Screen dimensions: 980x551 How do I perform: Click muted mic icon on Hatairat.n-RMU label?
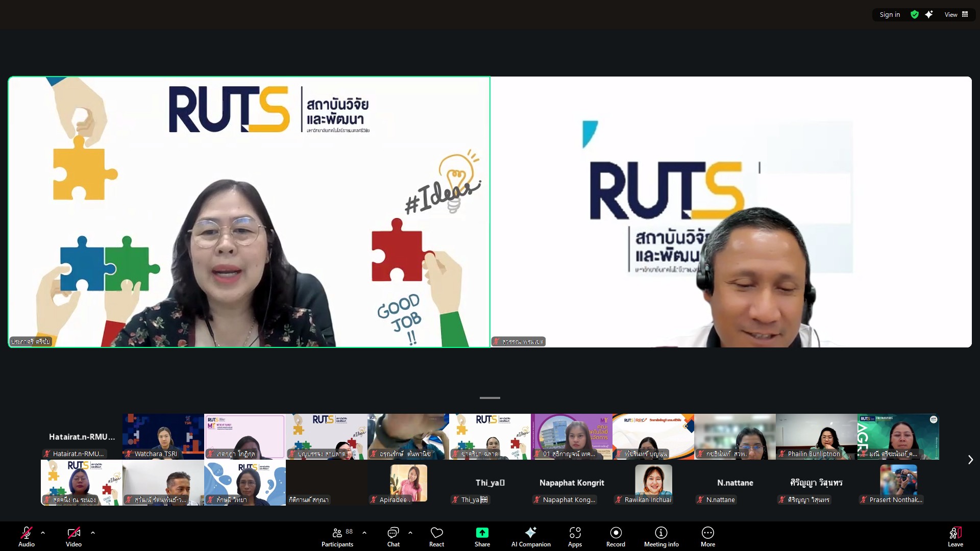coord(47,454)
